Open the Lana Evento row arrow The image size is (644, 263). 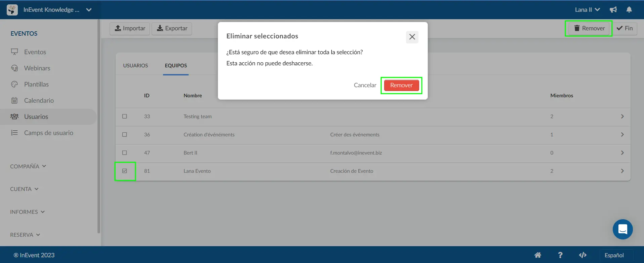point(622,171)
